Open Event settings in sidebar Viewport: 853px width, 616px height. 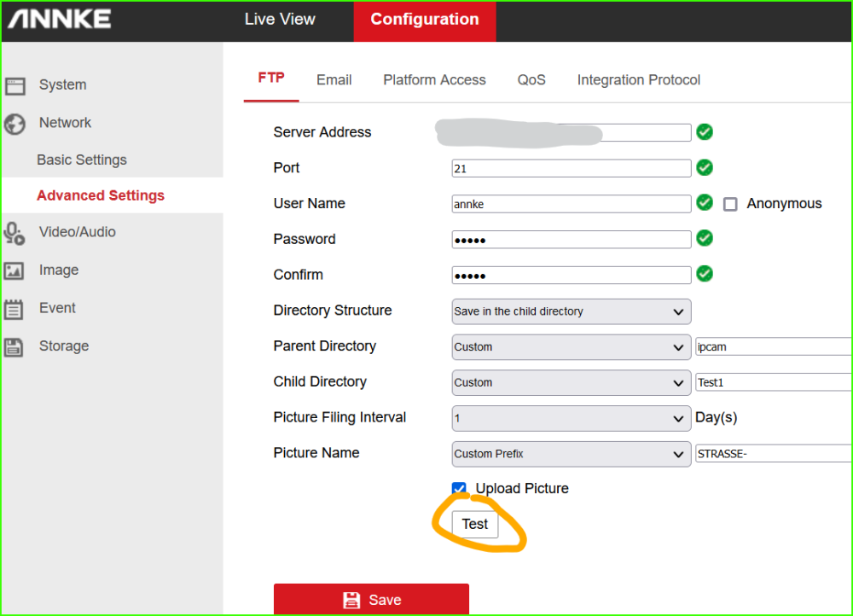click(57, 309)
